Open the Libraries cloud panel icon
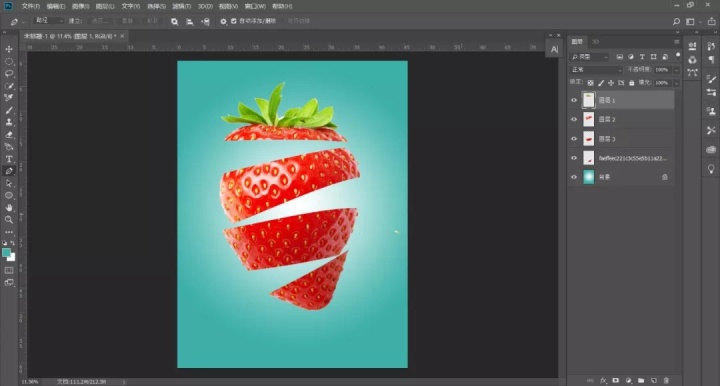The height and width of the screenshot is (386, 720). (x=711, y=150)
